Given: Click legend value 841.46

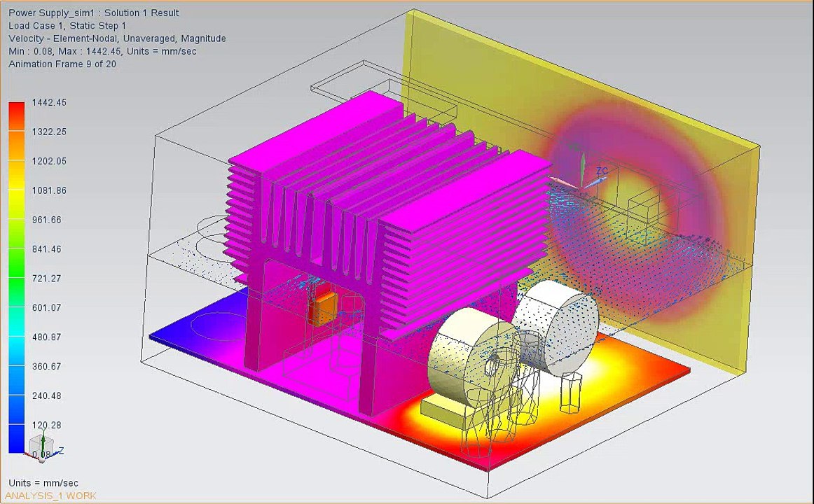Looking at the screenshot, I should point(47,249).
